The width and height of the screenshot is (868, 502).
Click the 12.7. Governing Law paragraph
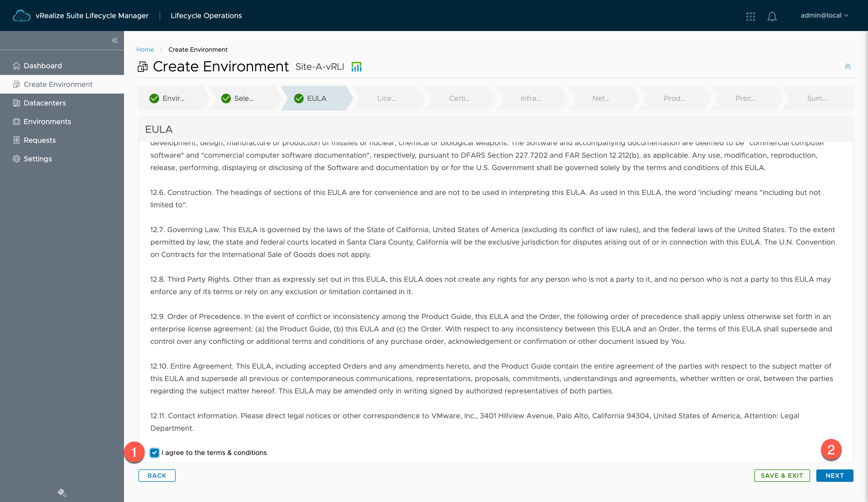point(493,242)
